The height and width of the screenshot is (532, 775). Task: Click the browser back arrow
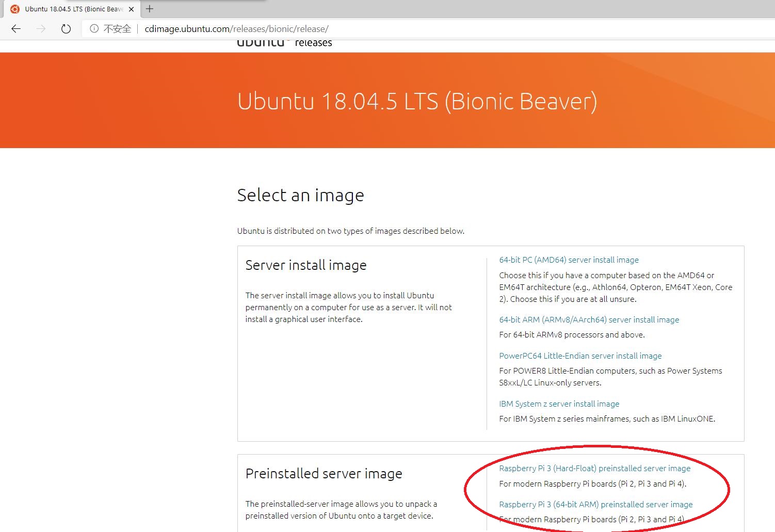[x=16, y=29]
